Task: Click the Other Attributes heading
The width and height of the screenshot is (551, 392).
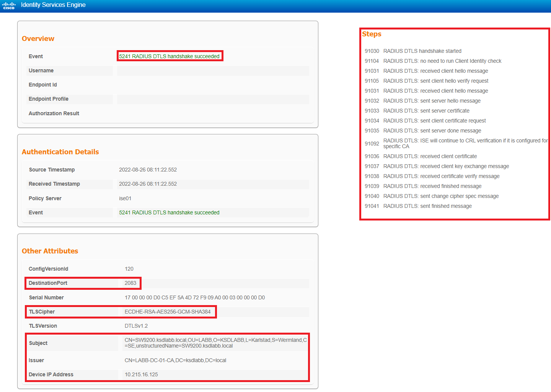Action: [50, 251]
